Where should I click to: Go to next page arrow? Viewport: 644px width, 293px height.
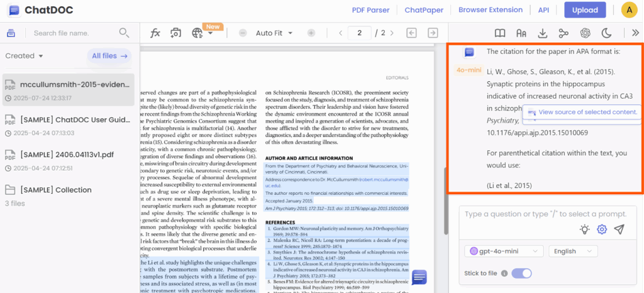[392, 33]
